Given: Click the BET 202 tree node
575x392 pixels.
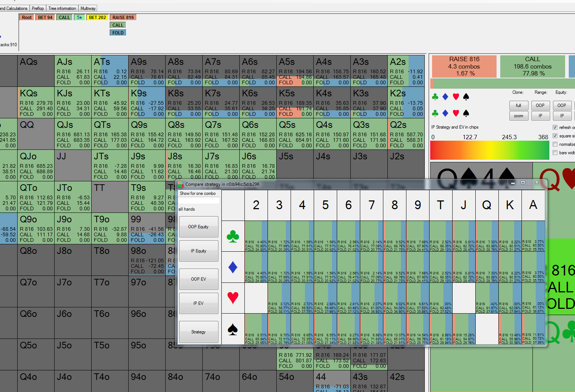Looking at the screenshot, I should point(97,18).
